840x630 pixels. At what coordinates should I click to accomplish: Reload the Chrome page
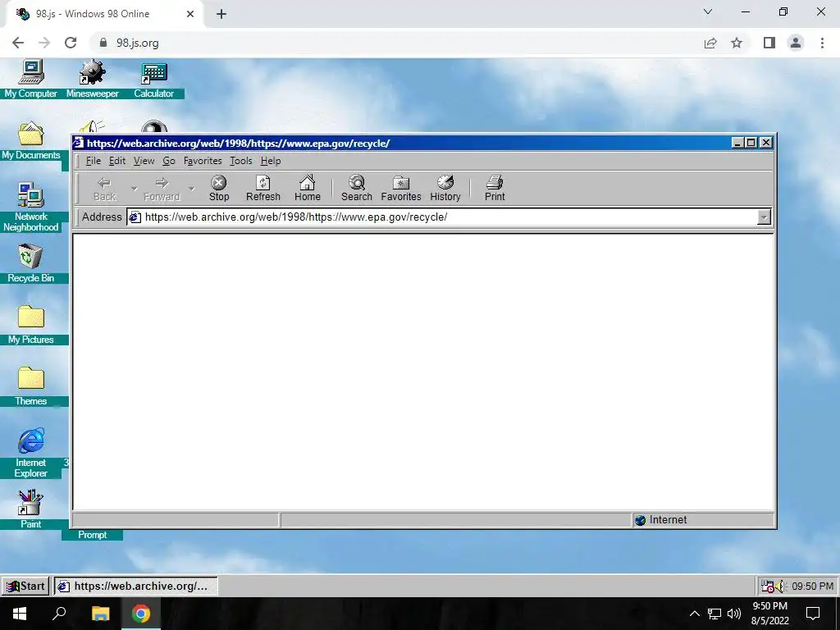coord(71,43)
